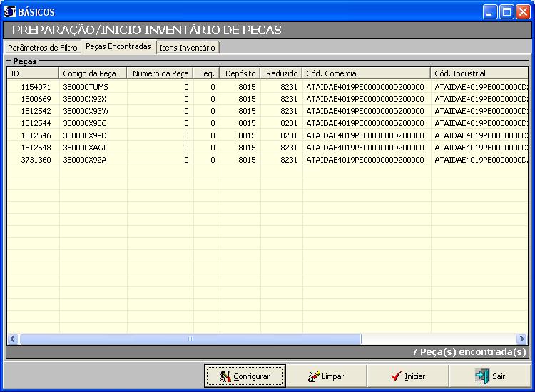Switch to Parâmetros de Filtro tab
Viewport: 535px width, 392px height.
coord(43,48)
